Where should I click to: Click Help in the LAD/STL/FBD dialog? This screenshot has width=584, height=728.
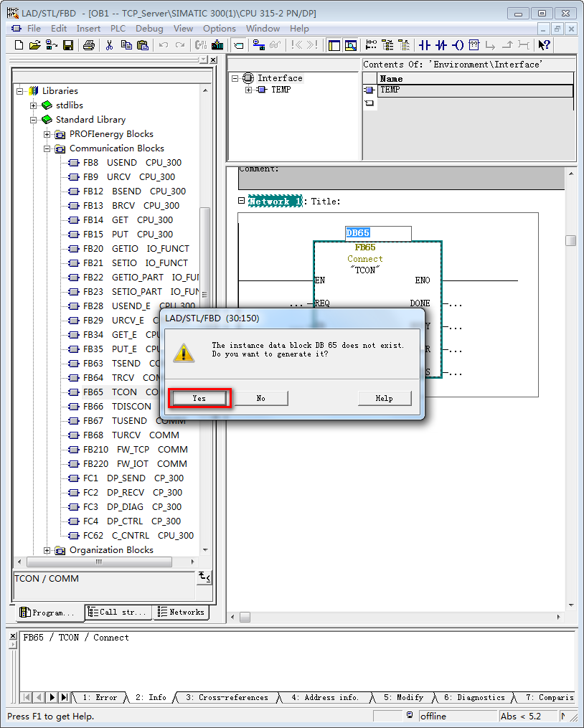[x=385, y=398]
